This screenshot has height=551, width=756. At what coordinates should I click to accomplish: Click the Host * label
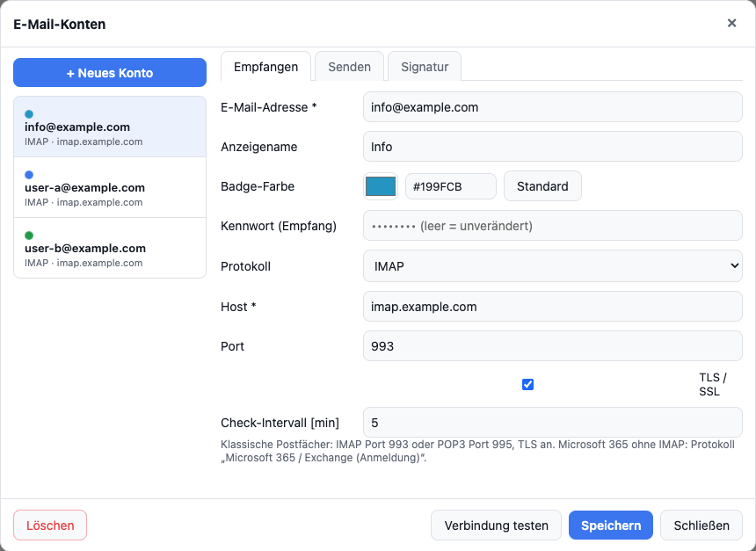[238, 307]
